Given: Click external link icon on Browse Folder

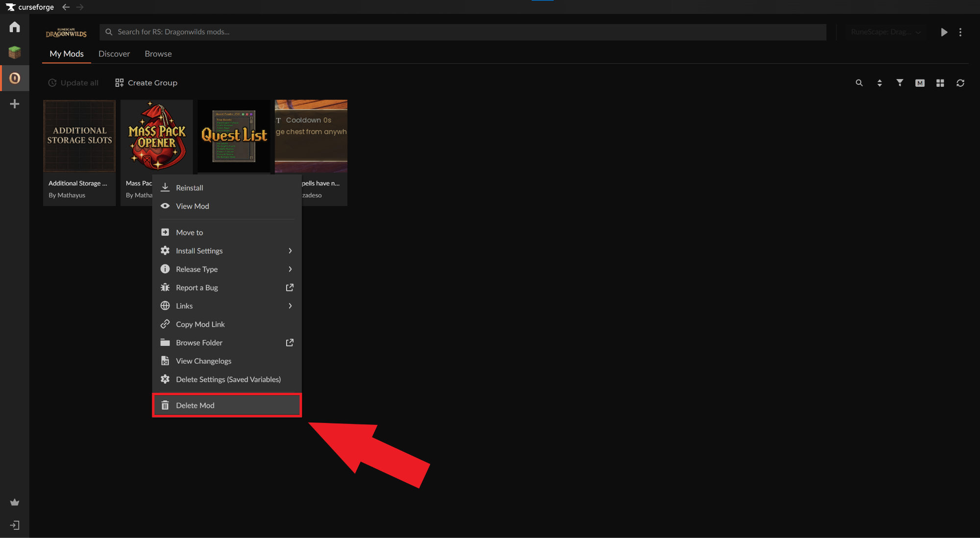Looking at the screenshot, I should coord(290,342).
